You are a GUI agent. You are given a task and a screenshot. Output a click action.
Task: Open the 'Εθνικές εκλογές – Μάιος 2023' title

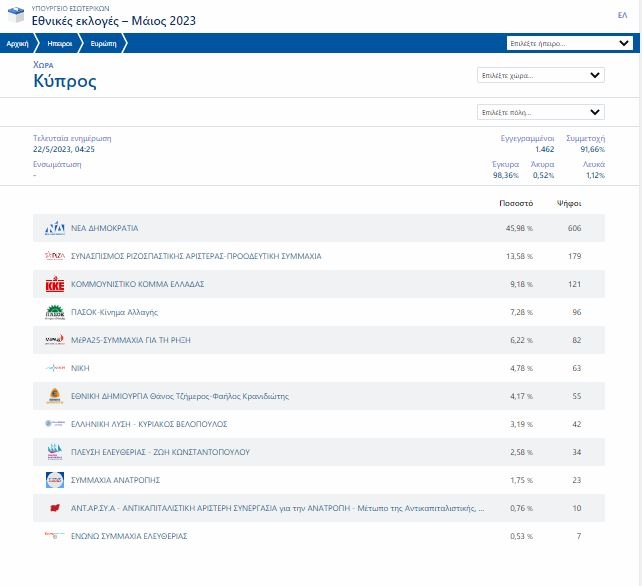tap(114, 20)
